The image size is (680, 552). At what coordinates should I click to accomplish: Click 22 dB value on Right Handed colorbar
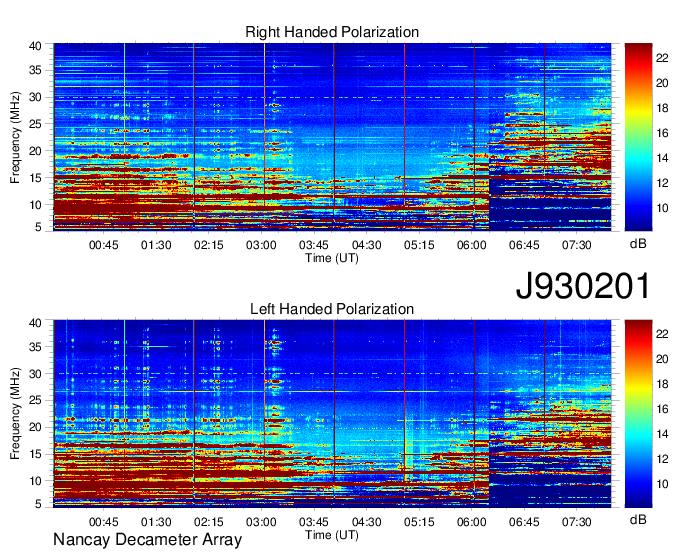click(x=662, y=57)
